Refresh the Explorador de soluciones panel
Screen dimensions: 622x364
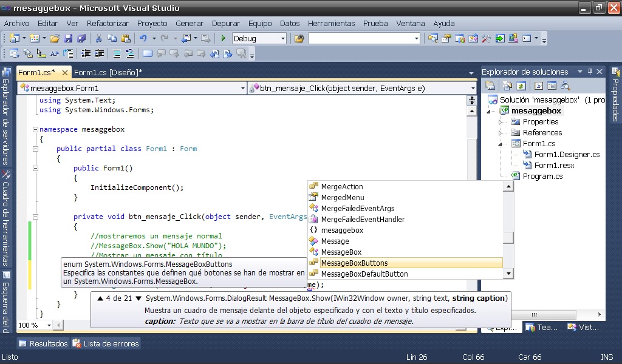pyautogui.click(x=522, y=85)
